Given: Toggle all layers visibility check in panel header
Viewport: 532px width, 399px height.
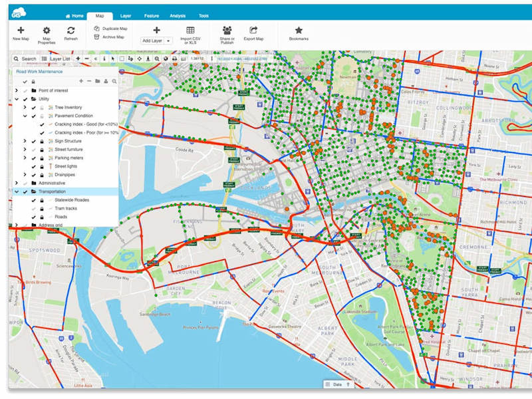Looking at the screenshot, I should point(25,82).
